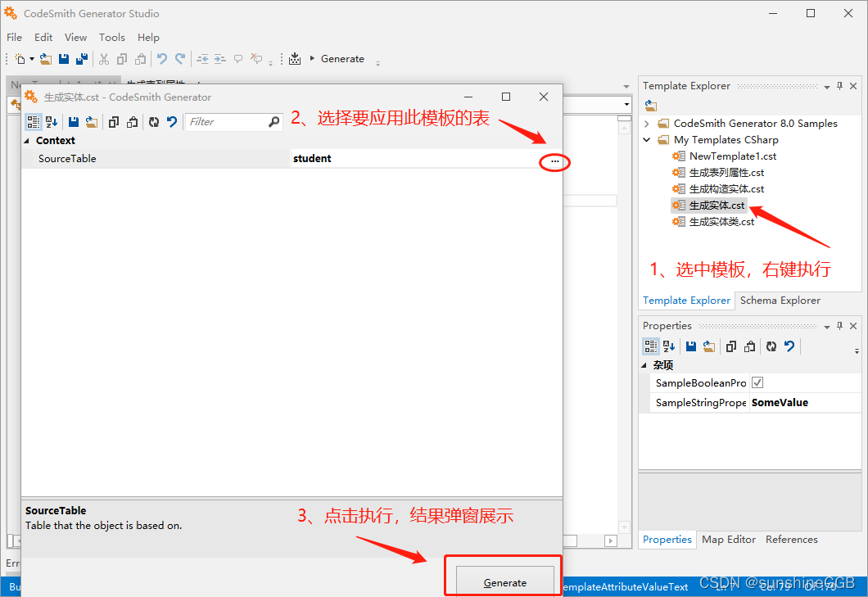
Task: Switch to Schema Explorer tab
Action: (x=780, y=301)
